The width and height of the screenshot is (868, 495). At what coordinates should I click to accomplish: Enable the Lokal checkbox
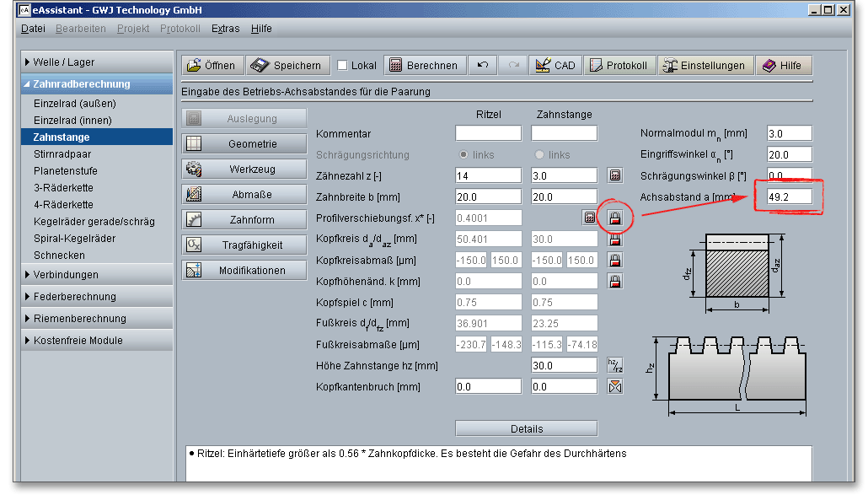pyautogui.click(x=342, y=66)
